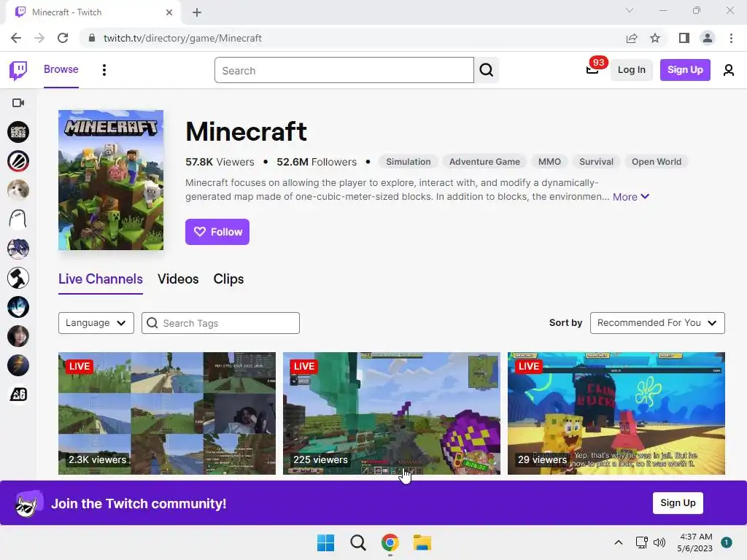
Task: Go back using browser back arrow
Action: (16, 38)
